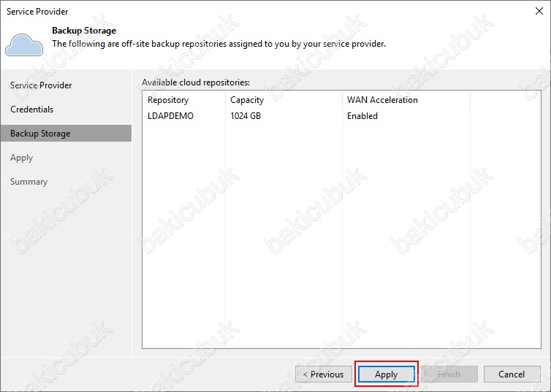
Task: Select the Backup Storage wizard step
Action: 66,134
